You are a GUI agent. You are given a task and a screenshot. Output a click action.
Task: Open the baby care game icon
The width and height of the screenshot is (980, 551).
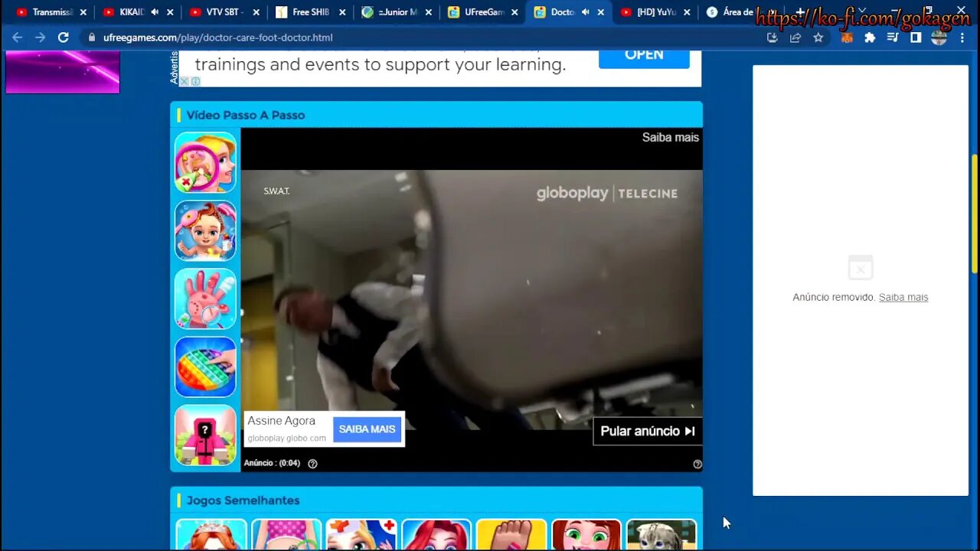click(205, 230)
